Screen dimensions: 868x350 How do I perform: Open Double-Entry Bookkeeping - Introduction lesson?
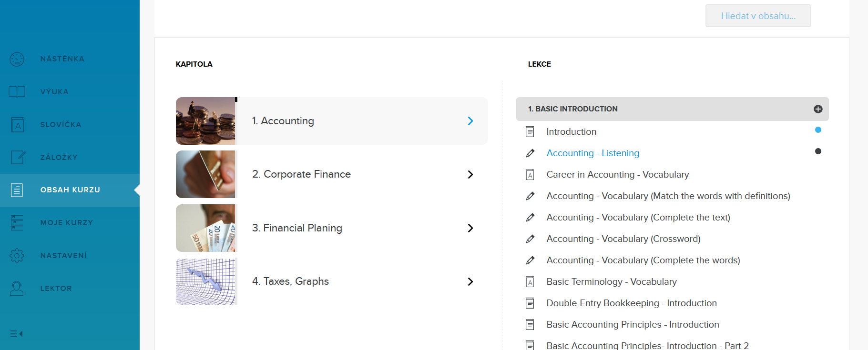click(x=631, y=303)
